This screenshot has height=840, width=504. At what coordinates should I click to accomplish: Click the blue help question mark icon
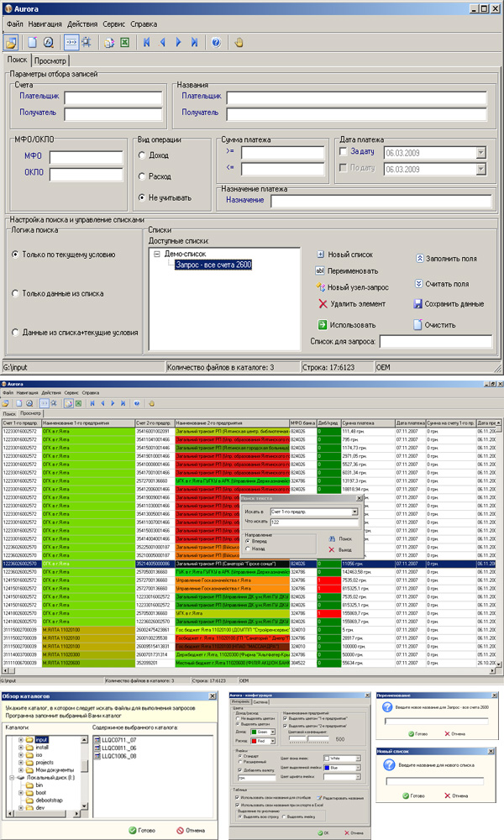pyautogui.click(x=216, y=42)
